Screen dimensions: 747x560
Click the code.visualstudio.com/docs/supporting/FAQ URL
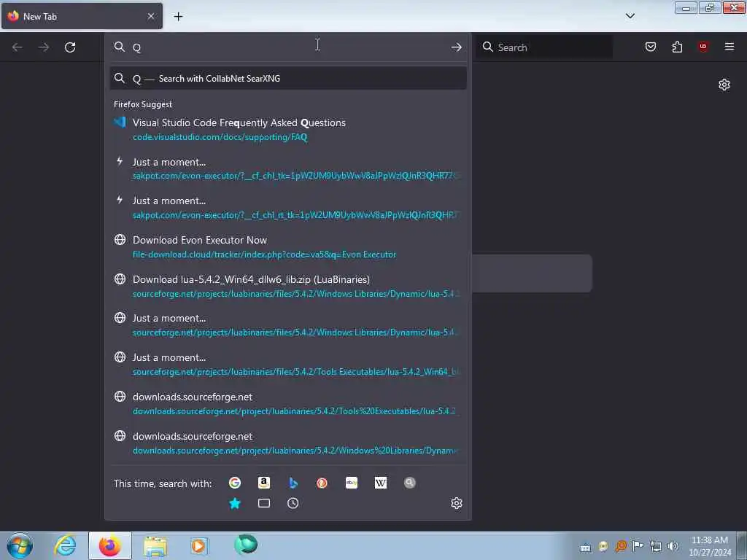[x=220, y=137]
